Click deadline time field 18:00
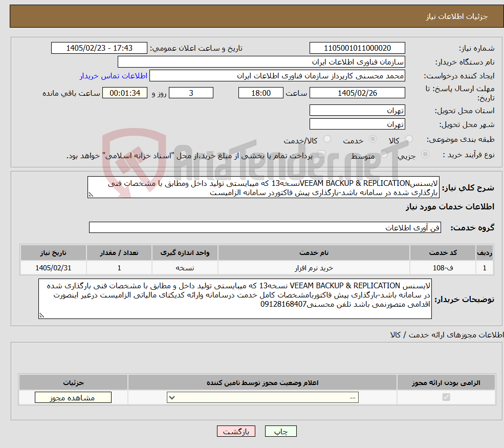Viewport: 504px width, 448px height. (x=260, y=93)
